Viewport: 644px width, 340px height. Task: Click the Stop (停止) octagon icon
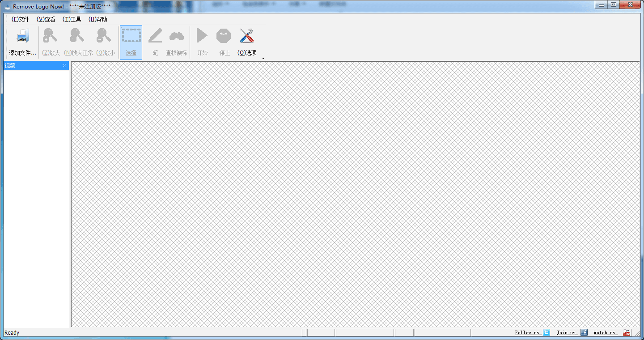pyautogui.click(x=224, y=36)
